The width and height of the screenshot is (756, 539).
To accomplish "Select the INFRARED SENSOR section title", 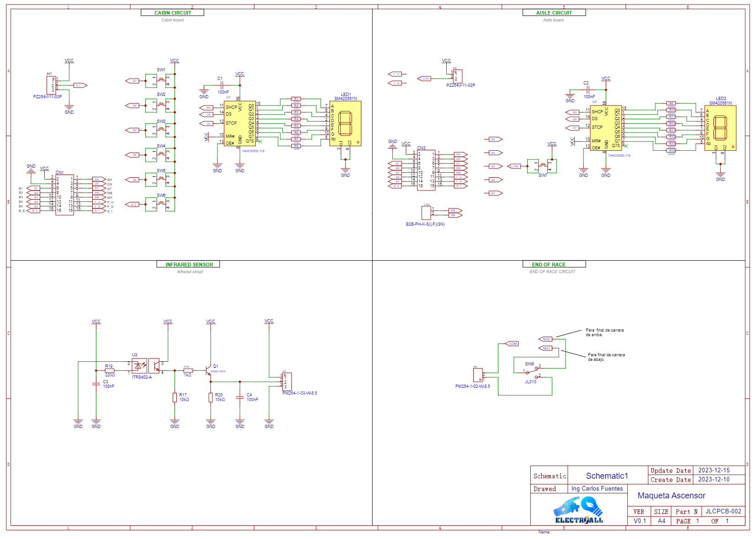I will click(189, 264).
